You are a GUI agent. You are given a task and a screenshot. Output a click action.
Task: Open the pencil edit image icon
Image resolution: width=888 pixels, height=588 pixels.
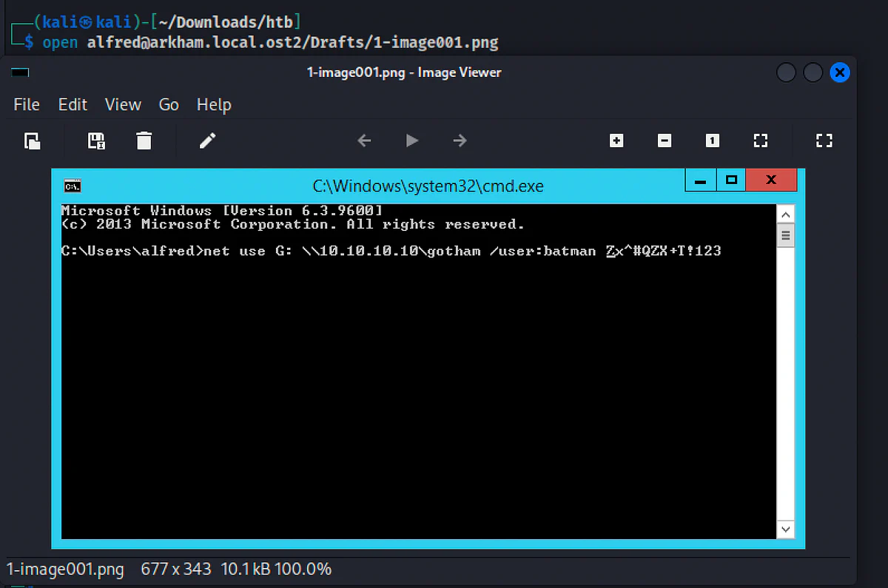(x=208, y=141)
